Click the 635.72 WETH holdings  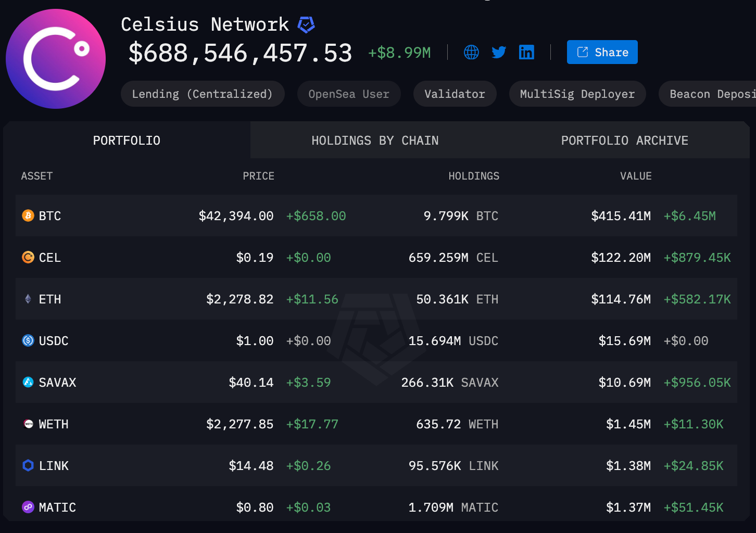click(457, 424)
